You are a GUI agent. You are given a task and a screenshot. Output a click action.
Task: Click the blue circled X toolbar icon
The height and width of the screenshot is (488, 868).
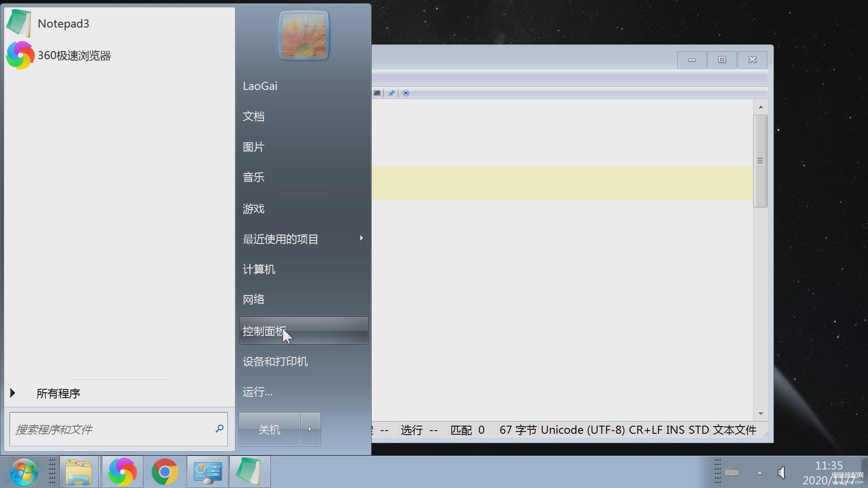(406, 93)
